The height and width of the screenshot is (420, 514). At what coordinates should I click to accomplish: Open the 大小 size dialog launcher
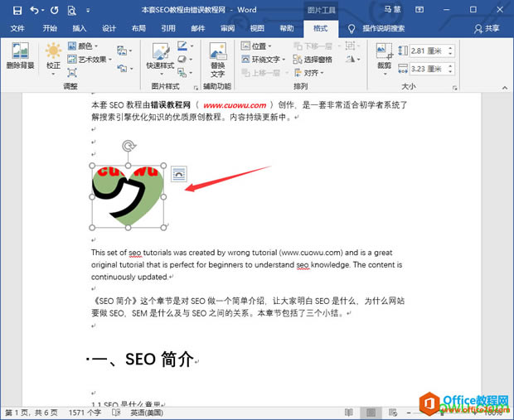[x=454, y=88]
